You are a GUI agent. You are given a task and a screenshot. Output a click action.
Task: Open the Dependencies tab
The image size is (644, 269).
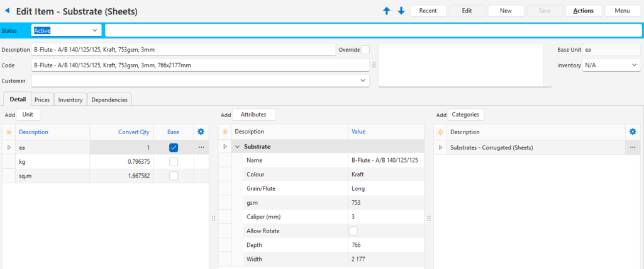pos(109,100)
